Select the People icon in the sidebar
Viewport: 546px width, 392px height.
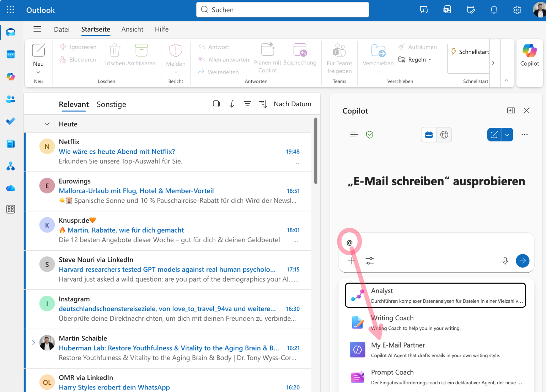click(11, 99)
